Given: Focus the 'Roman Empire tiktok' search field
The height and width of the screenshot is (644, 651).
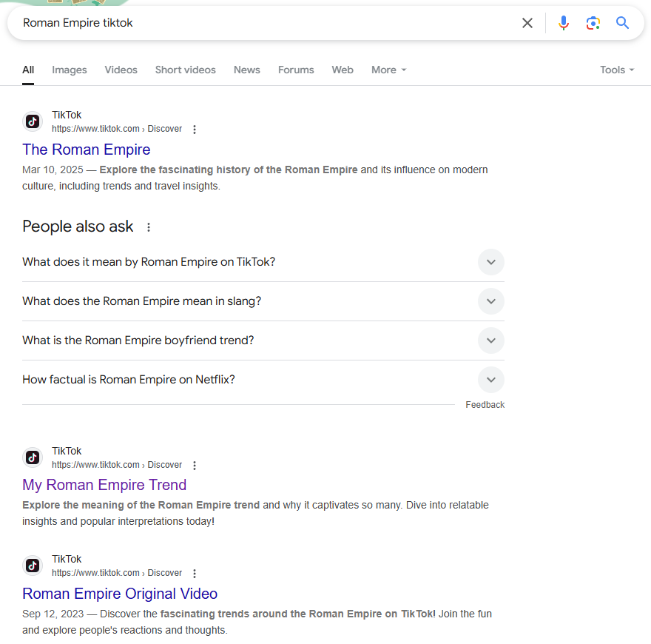Looking at the screenshot, I should (x=266, y=23).
